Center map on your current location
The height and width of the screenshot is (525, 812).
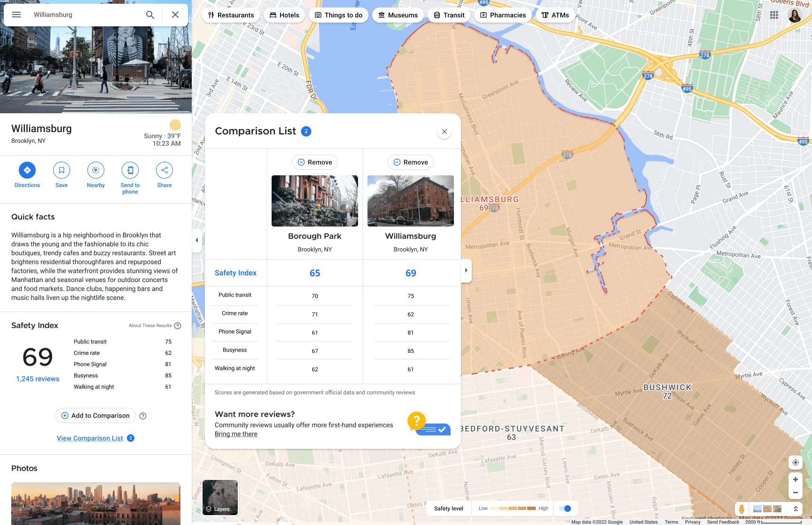coord(795,462)
